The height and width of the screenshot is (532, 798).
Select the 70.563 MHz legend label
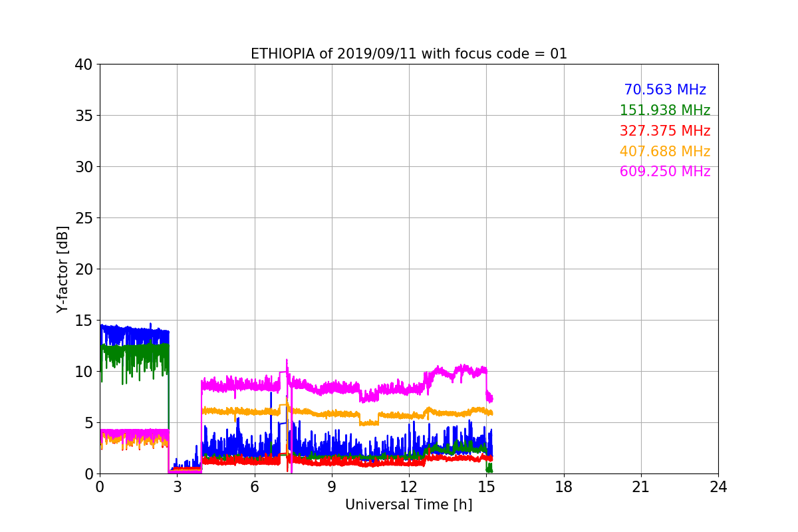tap(665, 90)
